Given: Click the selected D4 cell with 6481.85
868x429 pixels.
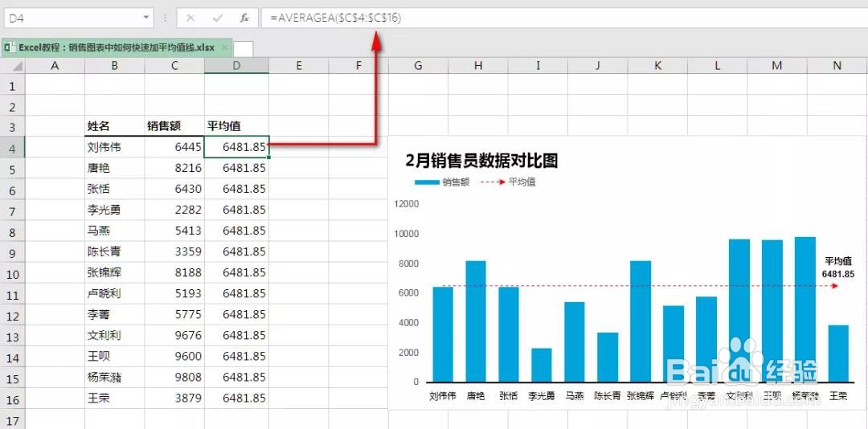Looking at the screenshot, I should point(236,147).
